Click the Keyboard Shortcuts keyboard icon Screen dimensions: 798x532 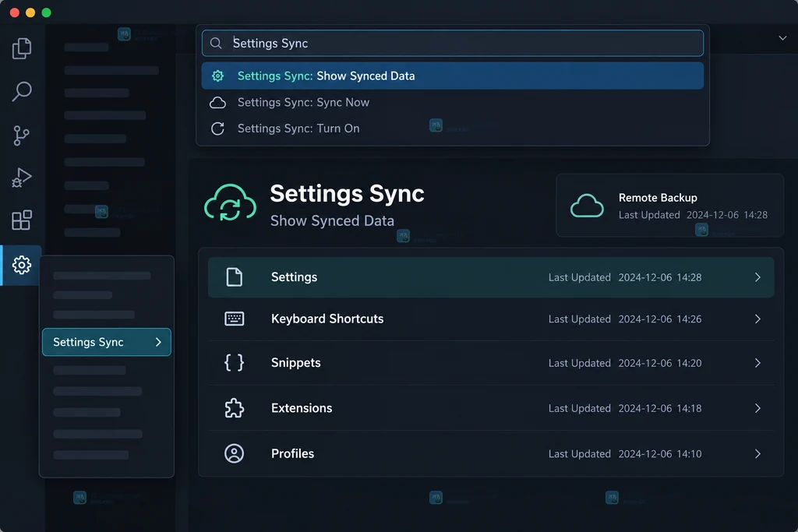point(234,319)
